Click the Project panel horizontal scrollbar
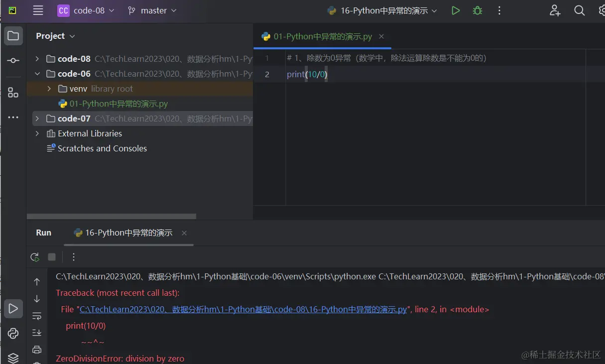This screenshot has width=605, height=364. 111,216
